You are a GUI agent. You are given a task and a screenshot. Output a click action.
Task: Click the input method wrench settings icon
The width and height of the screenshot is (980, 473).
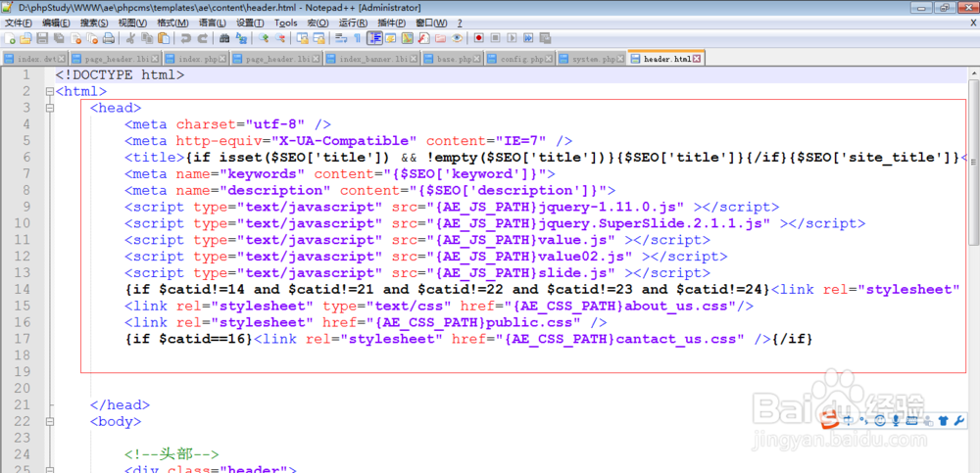coord(960,420)
